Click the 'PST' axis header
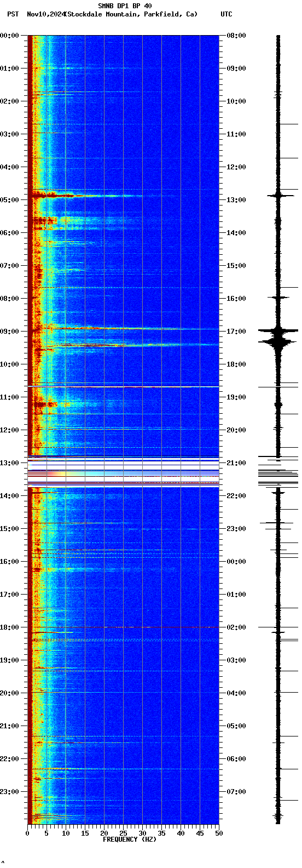302x868 pixels. pyautogui.click(x=13, y=14)
